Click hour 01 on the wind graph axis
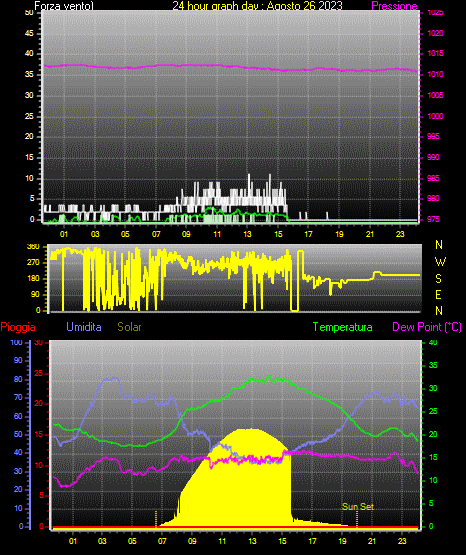 (64, 234)
